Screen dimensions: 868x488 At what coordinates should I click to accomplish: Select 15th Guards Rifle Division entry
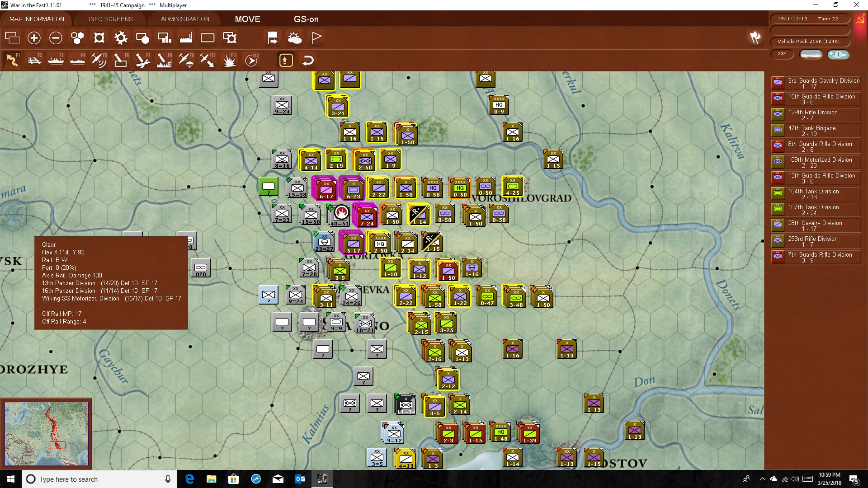pos(816,99)
